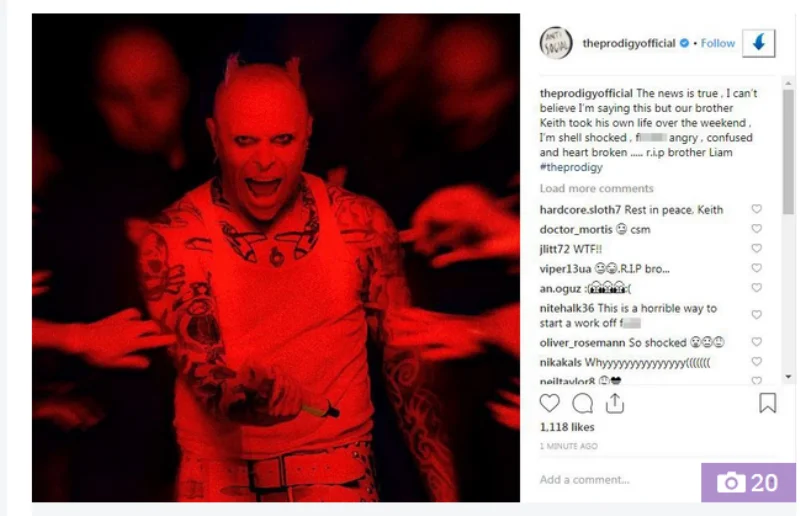This screenshot has height=516, width=800.
Task: Like the post with the heart icon
Action: pyautogui.click(x=549, y=403)
